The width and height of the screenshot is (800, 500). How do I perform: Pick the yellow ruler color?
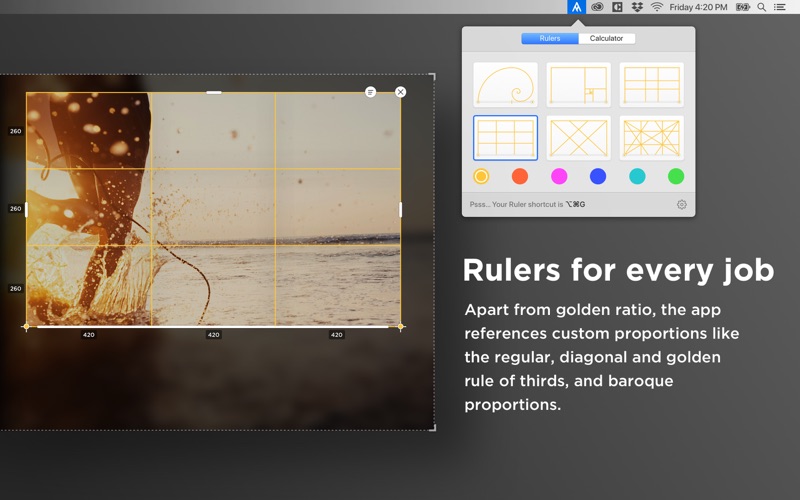pos(481,177)
